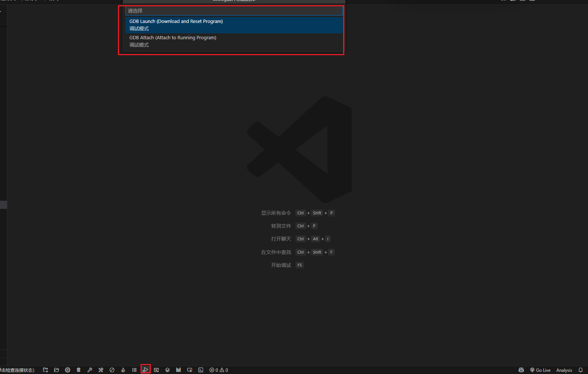Click the new project folder icon in status bar

45,370
